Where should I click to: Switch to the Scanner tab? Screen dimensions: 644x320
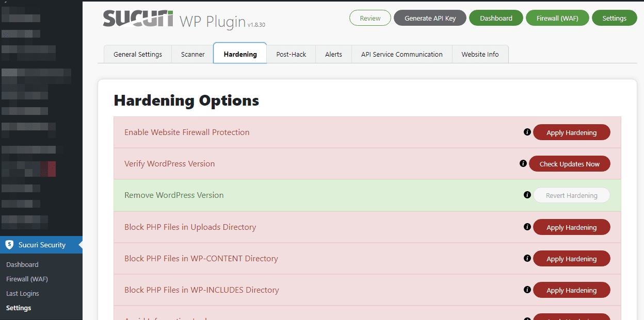[x=193, y=54]
